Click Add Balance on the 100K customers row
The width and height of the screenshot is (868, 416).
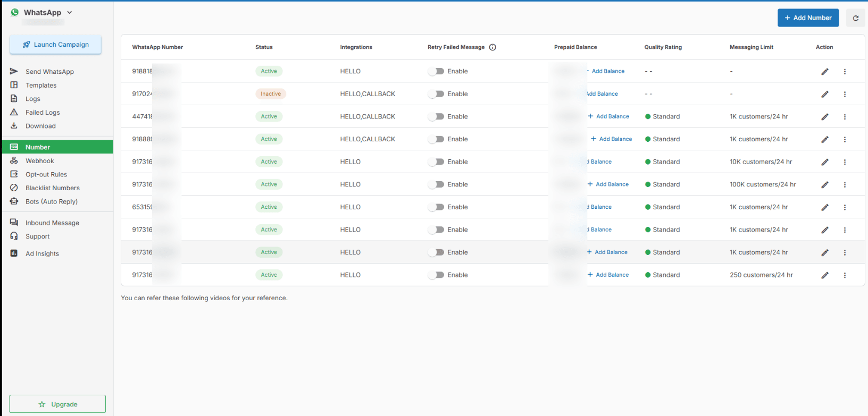click(608, 184)
